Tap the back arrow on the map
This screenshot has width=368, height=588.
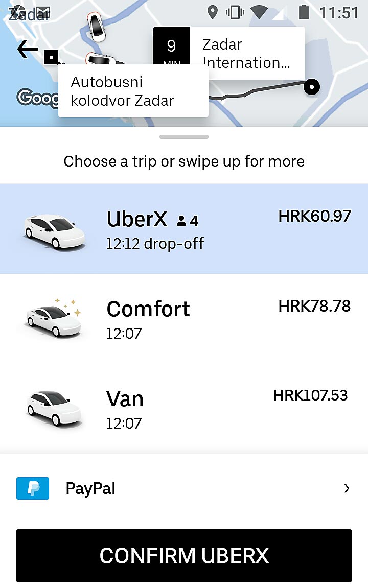28,50
